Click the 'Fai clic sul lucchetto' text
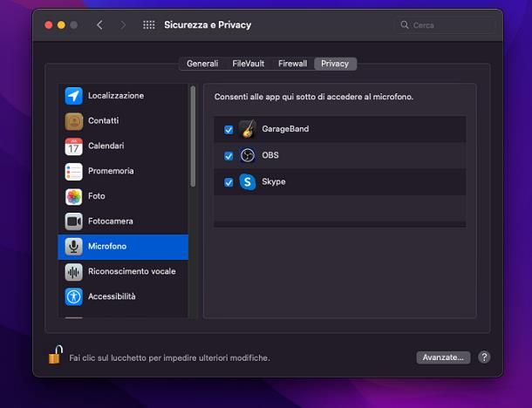 pyautogui.click(x=170, y=357)
